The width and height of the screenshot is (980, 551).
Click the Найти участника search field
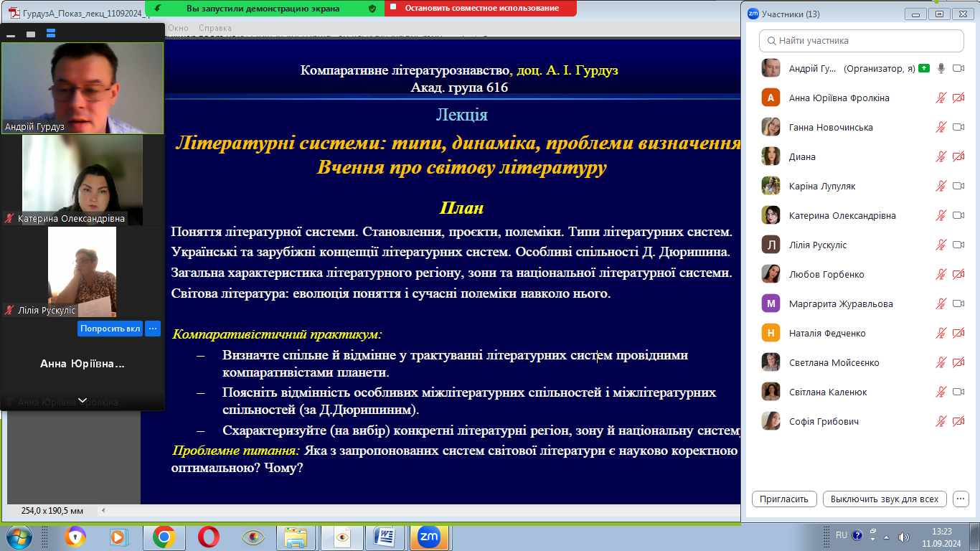862,41
